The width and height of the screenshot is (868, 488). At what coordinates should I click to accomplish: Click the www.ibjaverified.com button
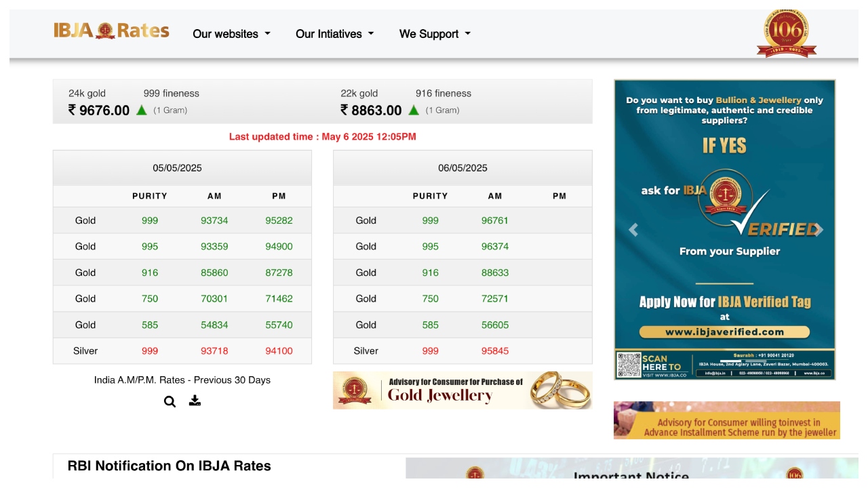coord(724,332)
